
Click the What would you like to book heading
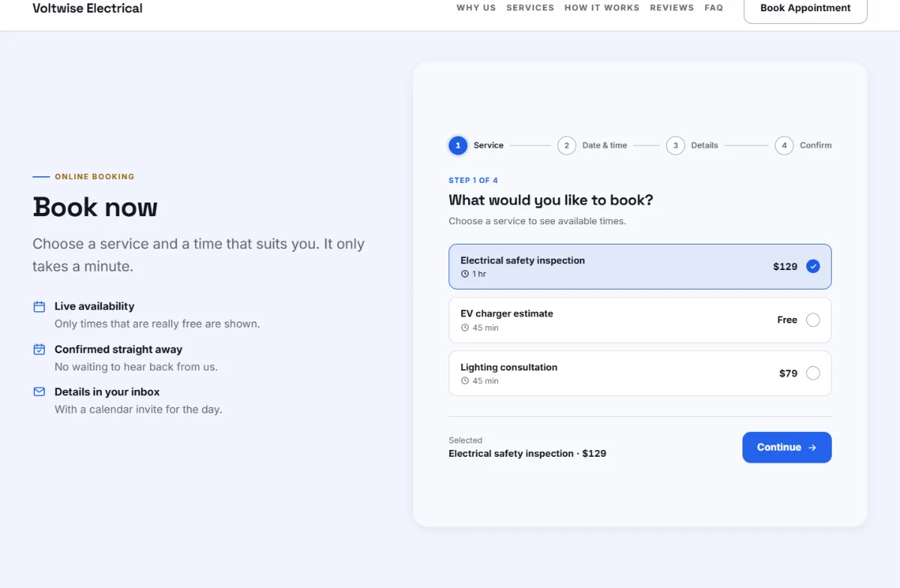coord(551,200)
